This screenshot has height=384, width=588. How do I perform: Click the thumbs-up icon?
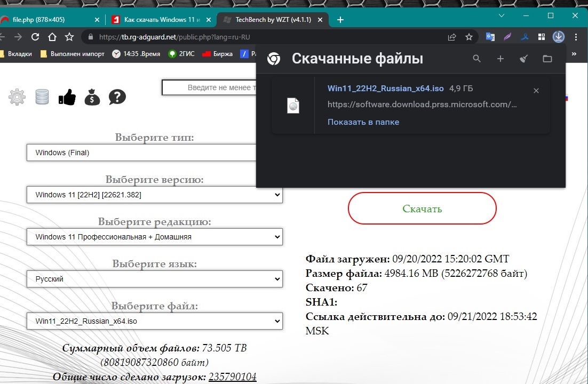pos(67,97)
